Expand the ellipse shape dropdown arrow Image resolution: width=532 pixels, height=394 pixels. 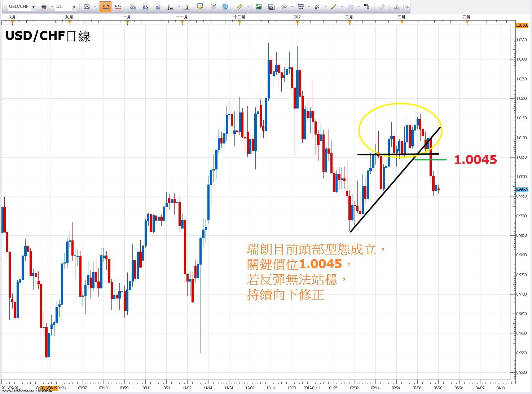click(x=359, y=7)
